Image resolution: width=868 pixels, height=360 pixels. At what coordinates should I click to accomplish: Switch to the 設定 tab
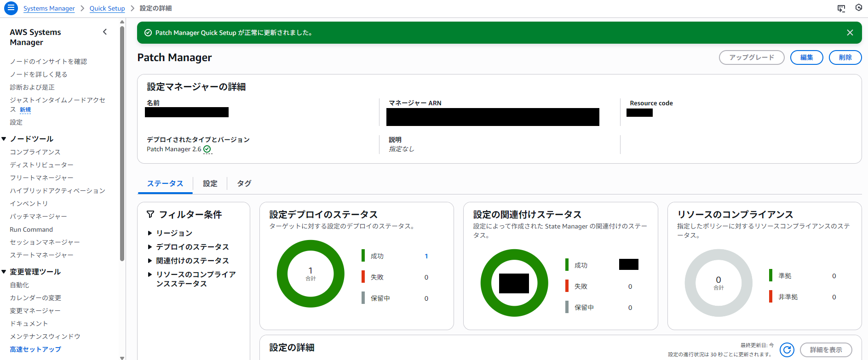210,183
